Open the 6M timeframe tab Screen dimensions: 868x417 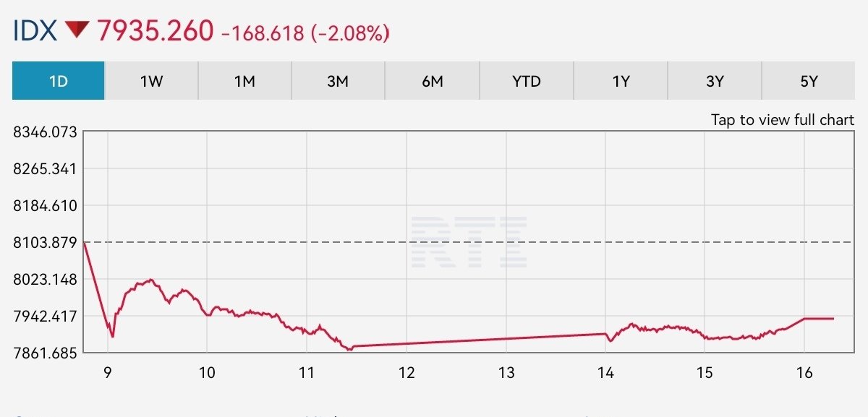[432, 81]
